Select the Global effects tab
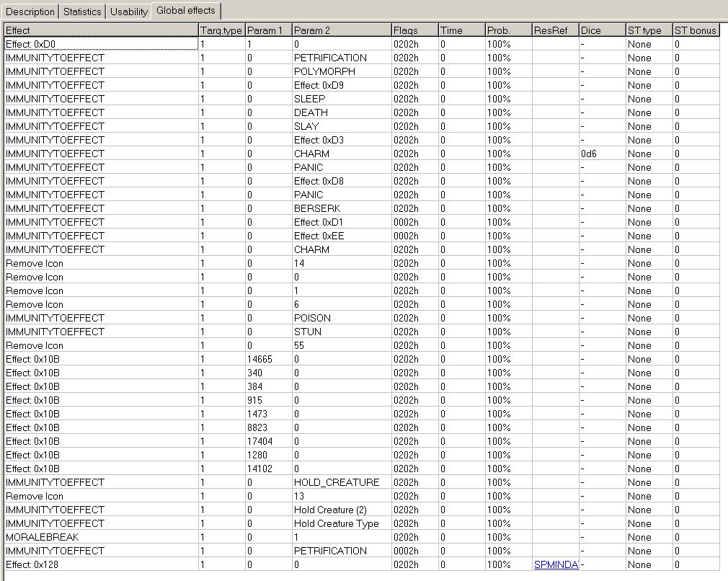Image resolution: width=728 pixels, height=581 pixels. (186, 10)
